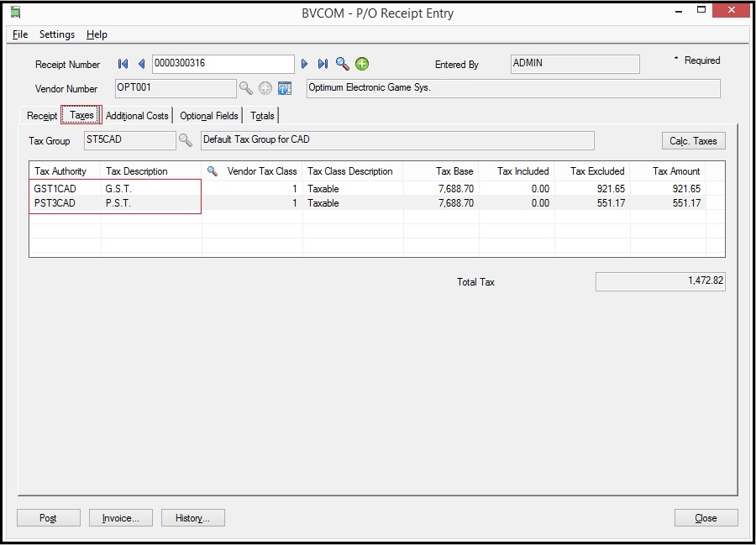Open the receipt number finder magnifier
Screen dimensions: 756x545
coord(343,64)
